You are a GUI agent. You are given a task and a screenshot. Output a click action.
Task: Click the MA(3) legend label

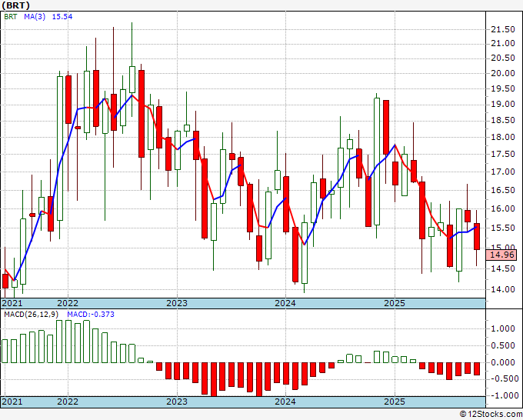click(35, 17)
